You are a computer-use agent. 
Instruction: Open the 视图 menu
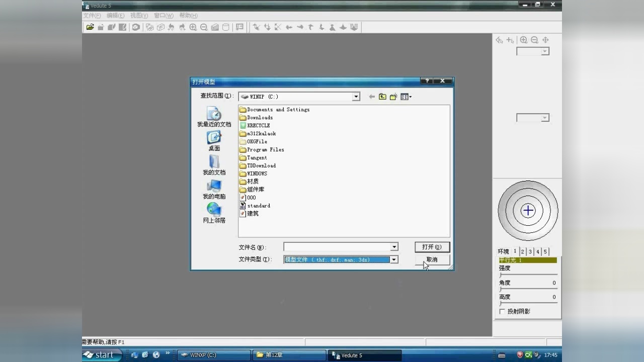(139, 16)
